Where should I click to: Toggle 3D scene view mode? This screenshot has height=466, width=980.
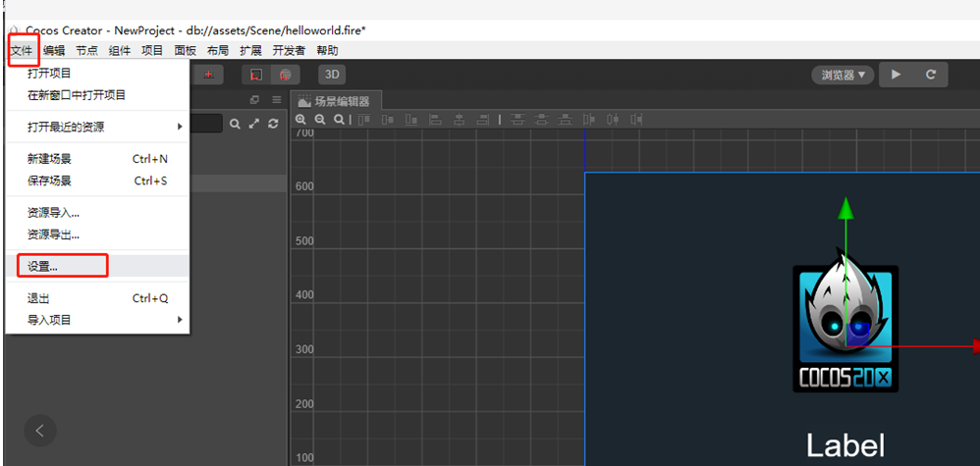tap(332, 75)
